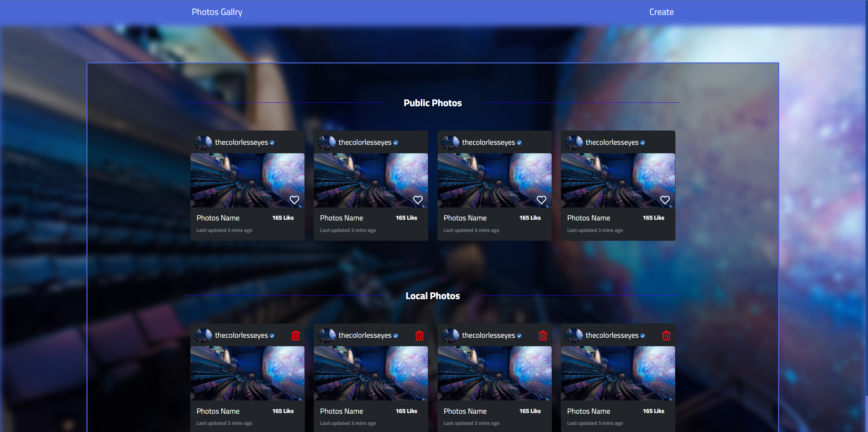
Task: Click 'Photos Name' title on second Local card
Action: pos(341,411)
